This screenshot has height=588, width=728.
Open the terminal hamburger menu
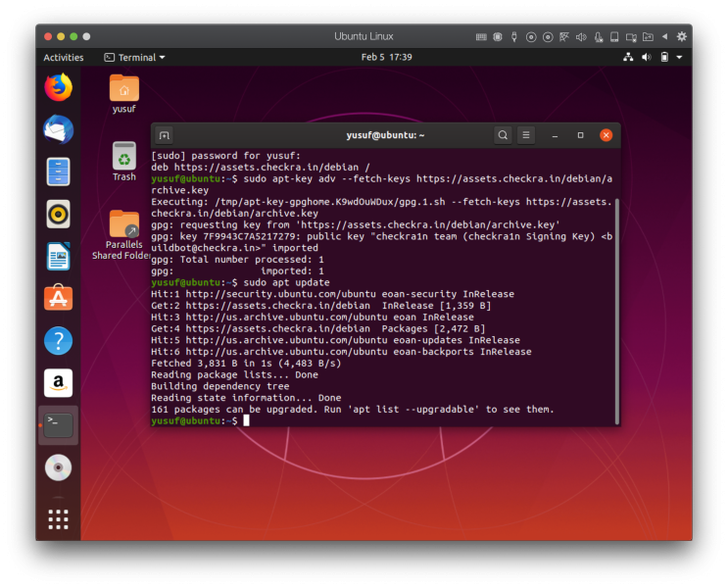point(526,135)
